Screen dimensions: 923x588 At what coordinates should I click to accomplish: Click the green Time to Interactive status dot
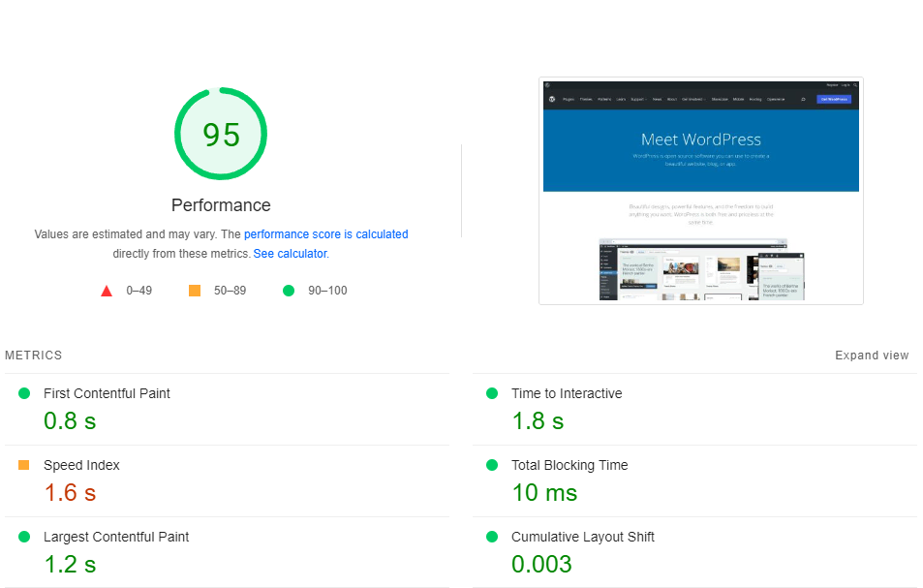[491, 393]
